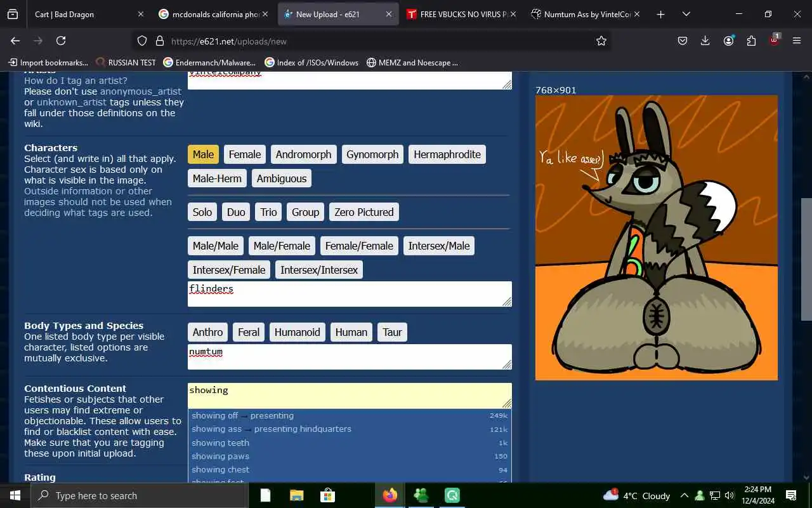Open the Firefox account icon
This screenshot has height=508, width=812.
tap(728, 41)
